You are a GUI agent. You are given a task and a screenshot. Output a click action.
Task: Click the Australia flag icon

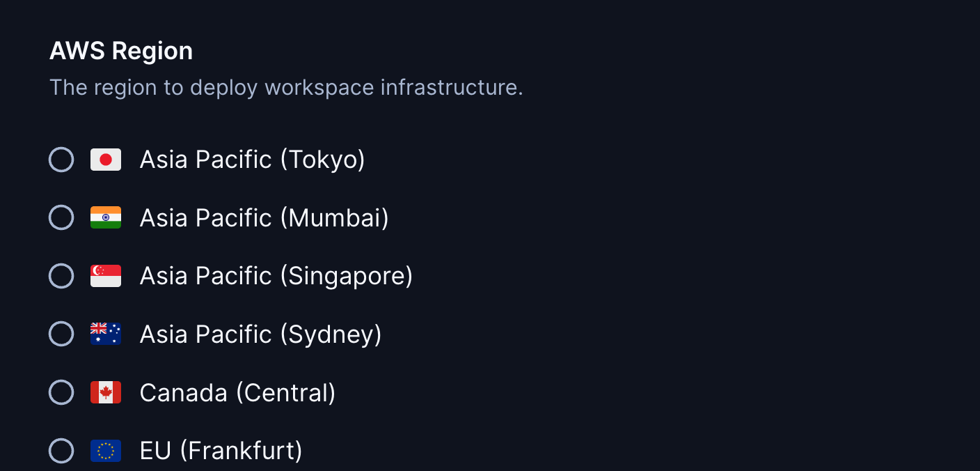pyautogui.click(x=106, y=334)
